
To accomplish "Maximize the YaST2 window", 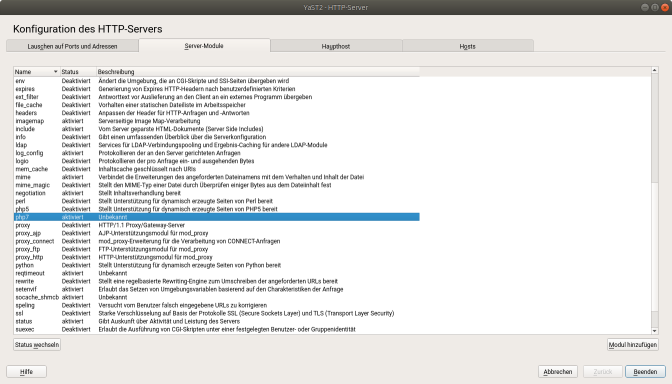I will [x=655, y=7].
